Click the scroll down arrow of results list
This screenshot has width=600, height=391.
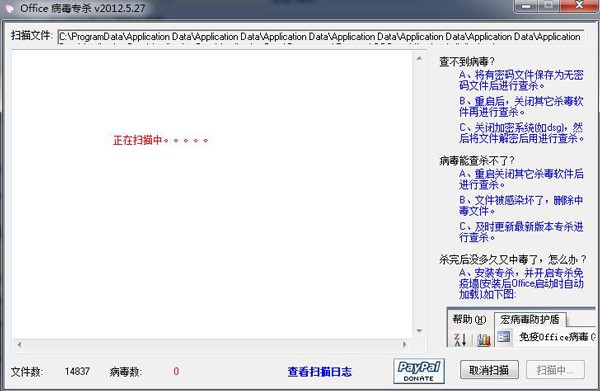(x=419, y=331)
